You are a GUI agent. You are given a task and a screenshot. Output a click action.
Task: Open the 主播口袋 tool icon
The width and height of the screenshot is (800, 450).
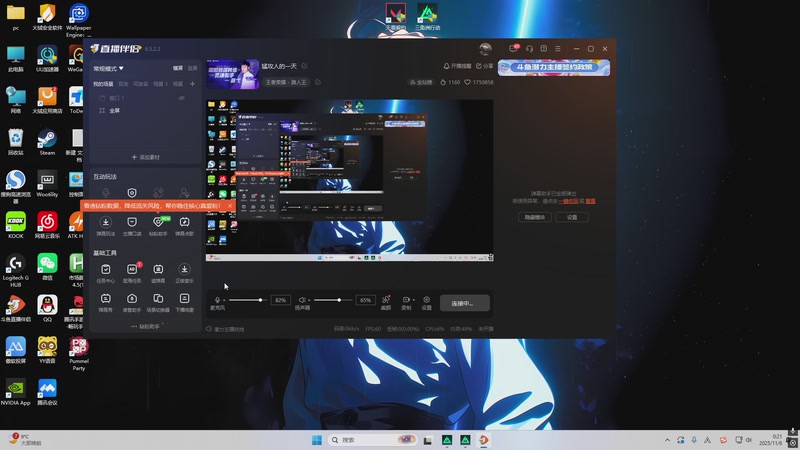pos(132,222)
